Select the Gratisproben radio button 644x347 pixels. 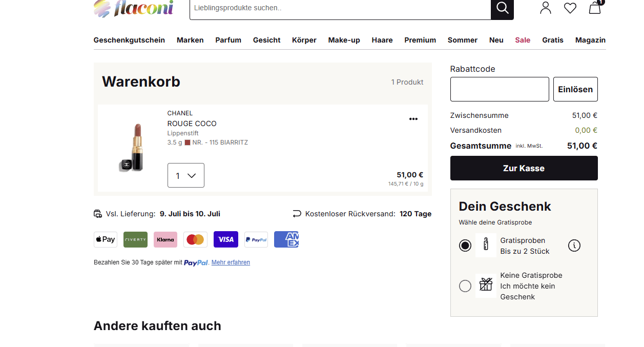click(x=465, y=246)
